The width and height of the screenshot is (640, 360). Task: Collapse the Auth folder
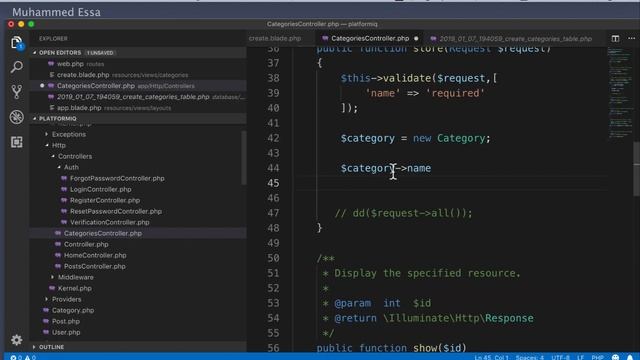(71, 167)
